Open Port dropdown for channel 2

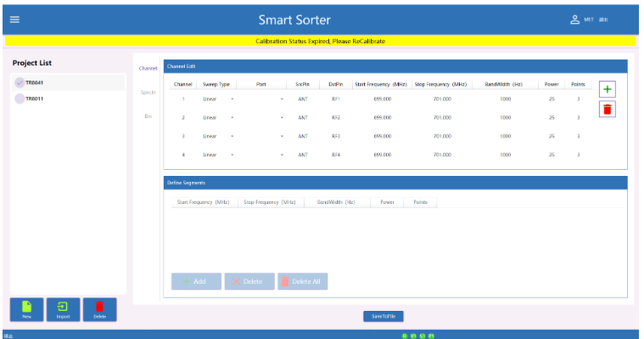(x=282, y=117)
